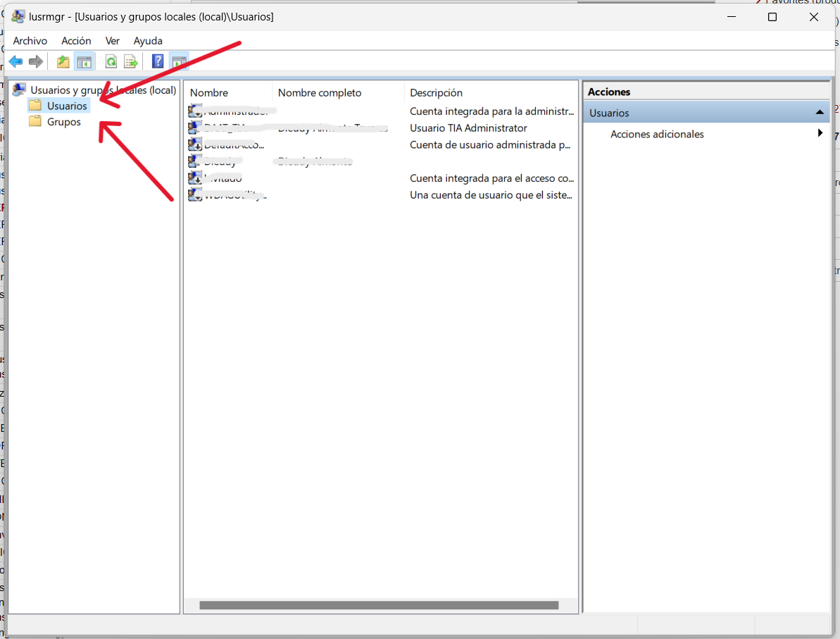Screen dimensions: 840x639
Task: Click the horizontal scrollbar of the user list
Action: point(379,605)
